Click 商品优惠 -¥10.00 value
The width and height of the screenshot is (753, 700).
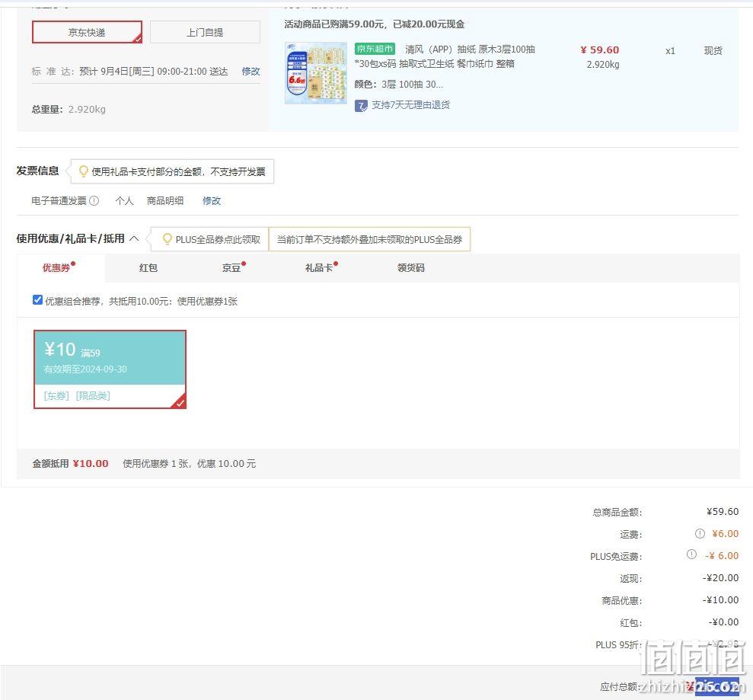(x=720, y=600)
